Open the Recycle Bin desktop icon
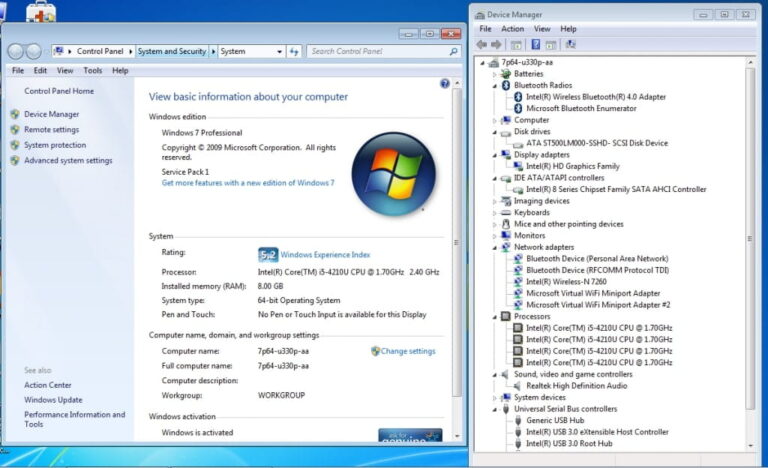This screenshot has width=768, height=468. pos(41,12)
